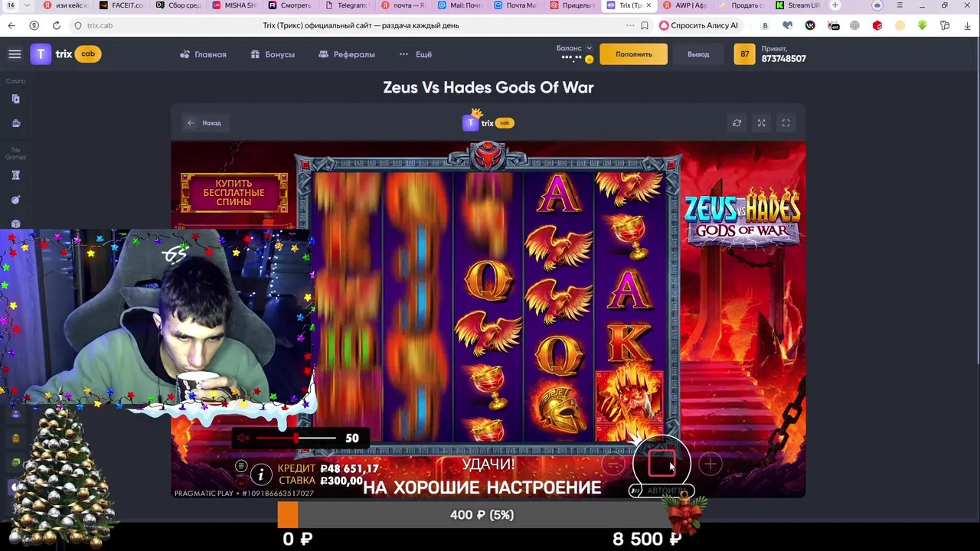Click the trix cab site logo
The height and width of the screenshot is (551, 980).
[66, 54]
